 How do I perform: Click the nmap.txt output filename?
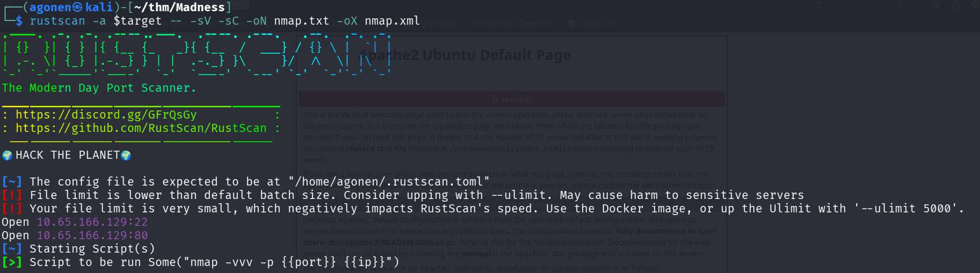click(x=301, y=21)
